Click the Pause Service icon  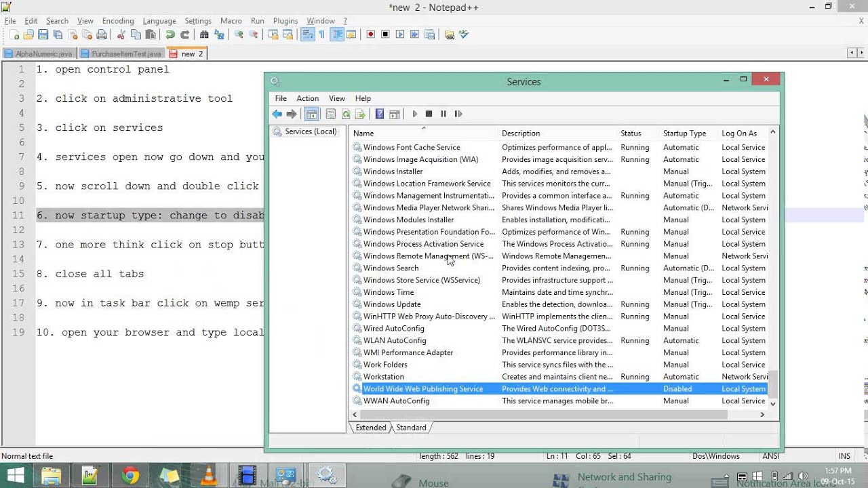(443, 114)
